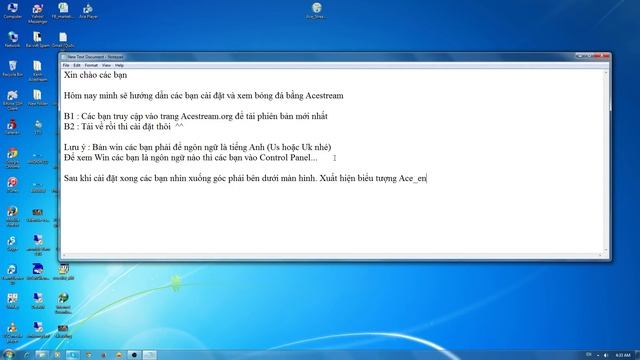Screen dimensions: 640x360
Task: Open the Bitvise SSH Client desktop icon
Action: click(x=12, y=100)
